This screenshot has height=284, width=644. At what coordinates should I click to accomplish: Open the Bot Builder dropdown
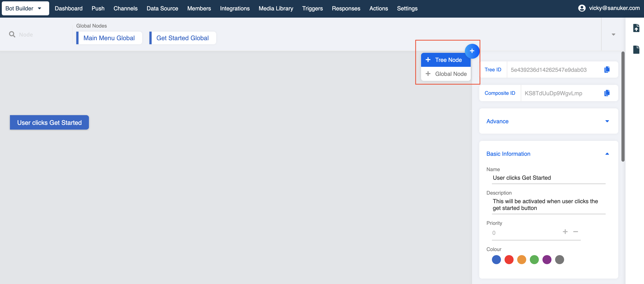click(25, 8)
